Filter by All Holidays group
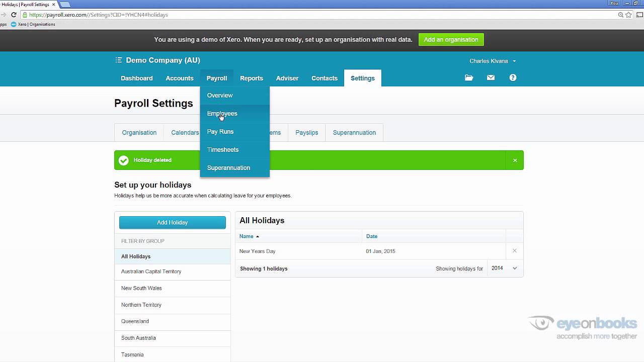 [x=173, y=256]
